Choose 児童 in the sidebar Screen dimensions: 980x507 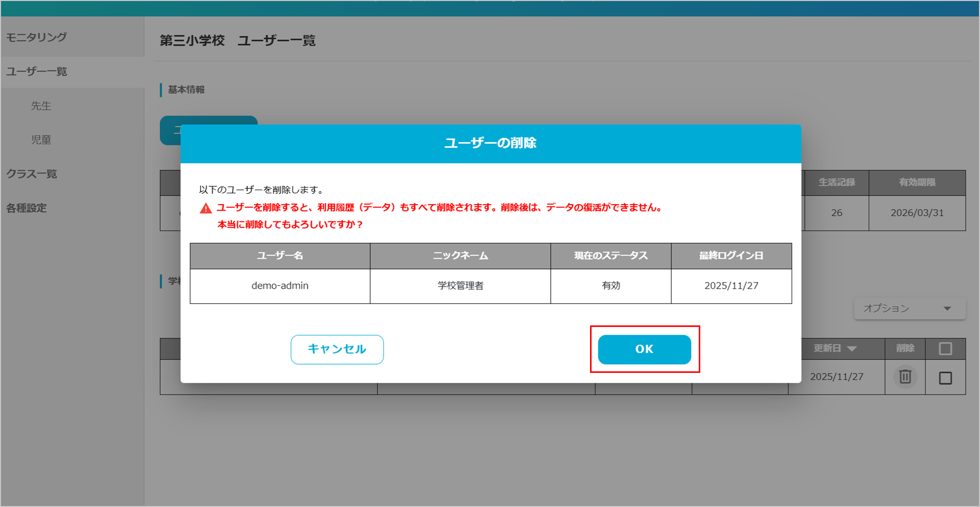coord(41,140)
